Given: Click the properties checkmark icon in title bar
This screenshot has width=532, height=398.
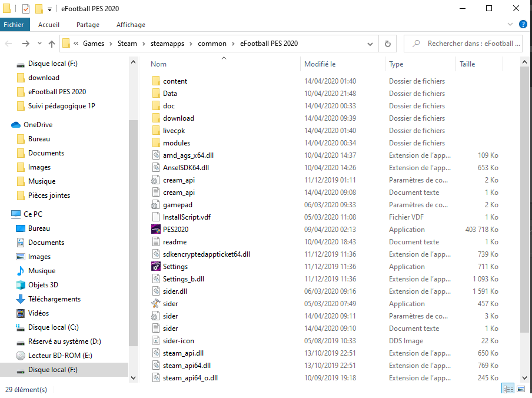Looking at the screenshot, I should pos(26,9).
